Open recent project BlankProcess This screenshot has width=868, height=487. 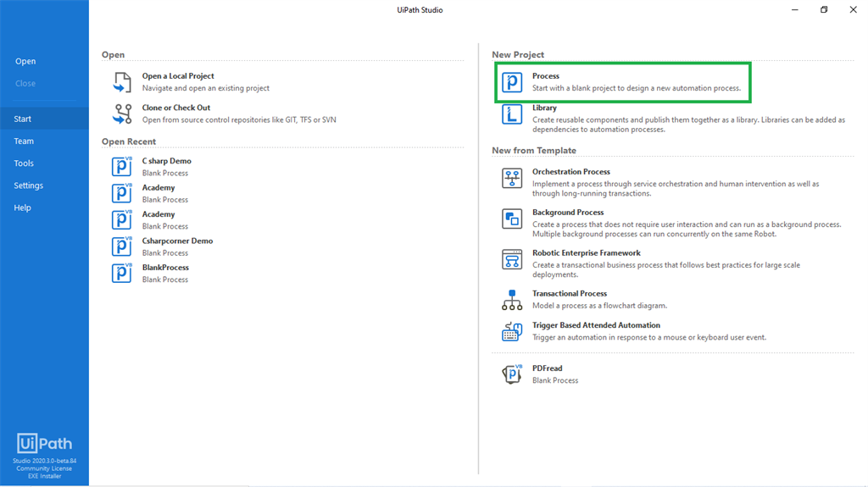click(x=150, y=274)
